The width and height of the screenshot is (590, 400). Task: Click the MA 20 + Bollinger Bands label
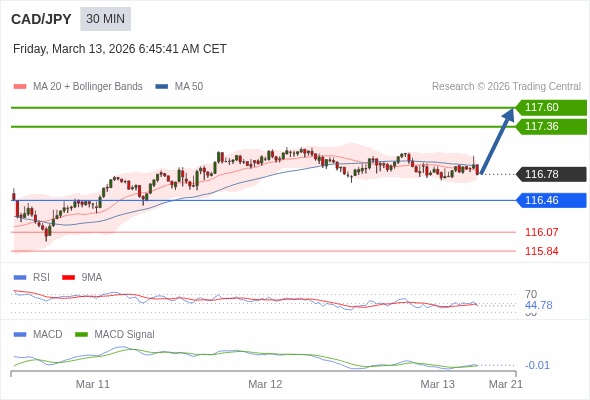(x=88, y=87)
